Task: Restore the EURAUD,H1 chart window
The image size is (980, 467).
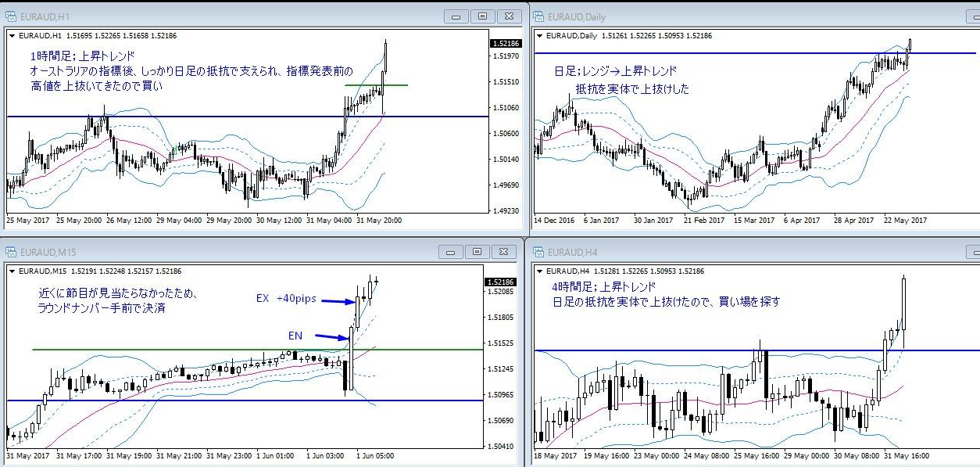Action: pos(482,16)
